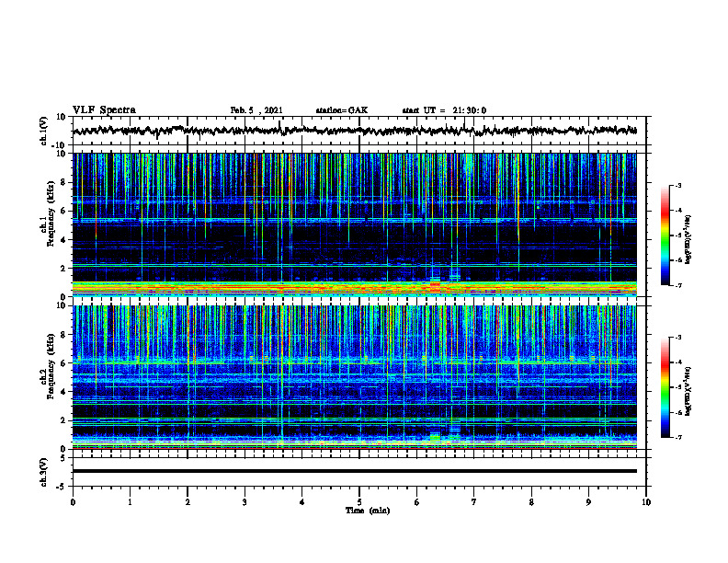Click the ch.2 spectrogram color scale bar

pyautogui.click(x=665, y=387)
